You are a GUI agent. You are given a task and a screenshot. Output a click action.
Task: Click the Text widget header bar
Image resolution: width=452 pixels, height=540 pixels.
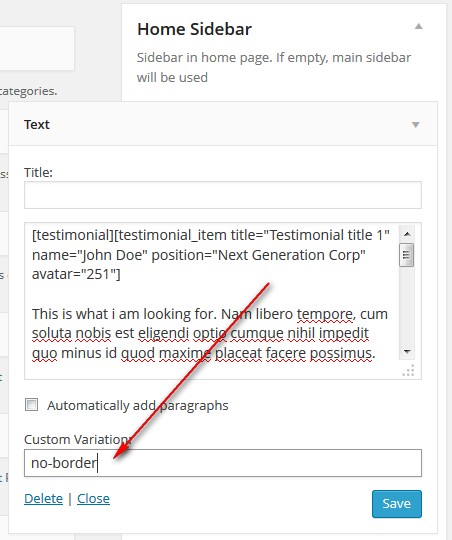pyautogui.click(x=223, y=124)
